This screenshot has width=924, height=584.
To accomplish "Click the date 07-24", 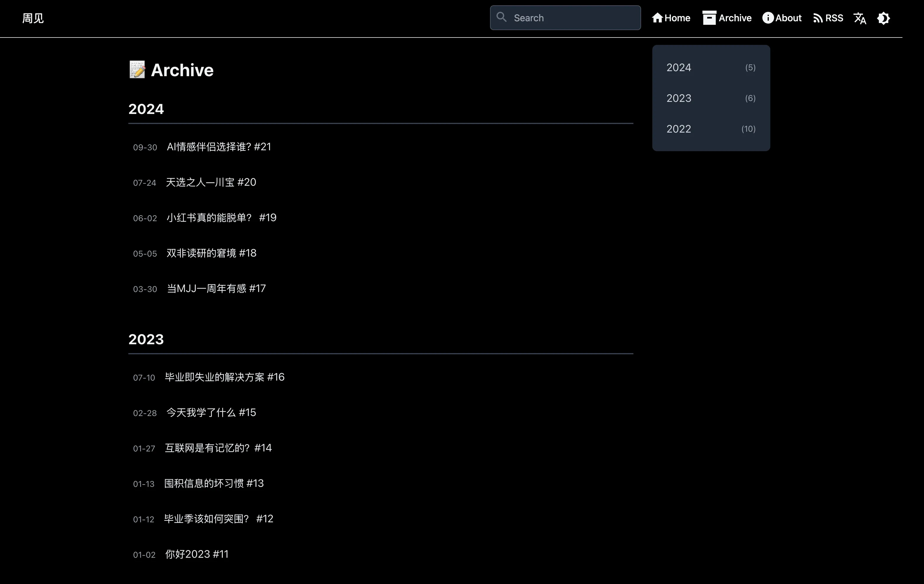I will 145,183.
